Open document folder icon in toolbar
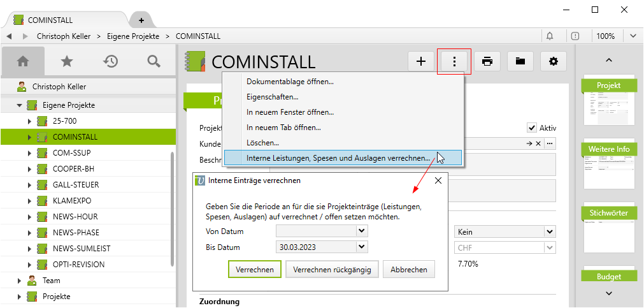644x308 pixels. point(520,61)
